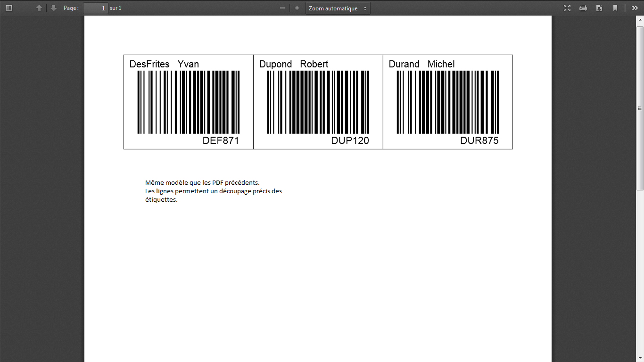The image size is (644, 362).
Task: Click the DEF871 barcode code text
Action: coord(221,140)
